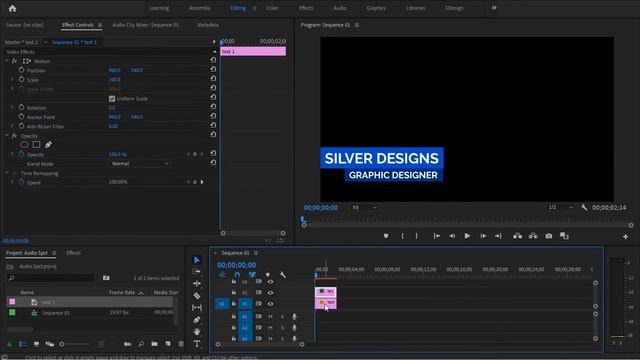Toggle V3 track output eye
The width and height of the screenshot is (640, 360).
pos(270,282)
